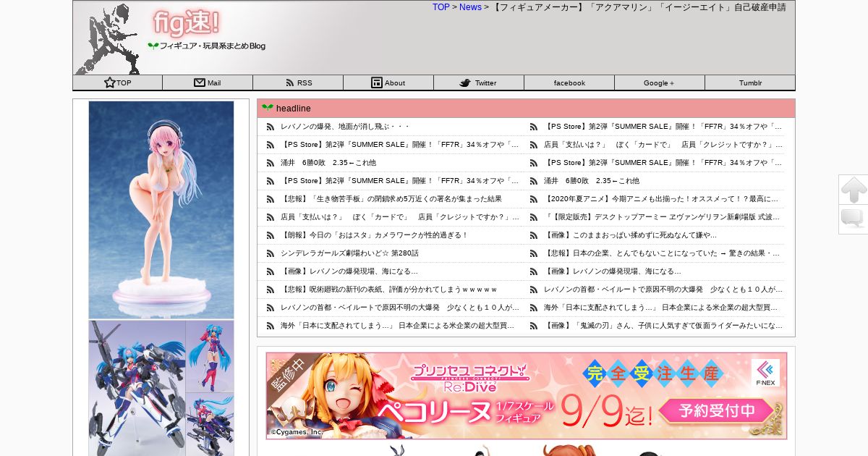Open headline 【悲報】呪術廻戦の新刊の表紙

pyautogui.click(x=389, y=290)
